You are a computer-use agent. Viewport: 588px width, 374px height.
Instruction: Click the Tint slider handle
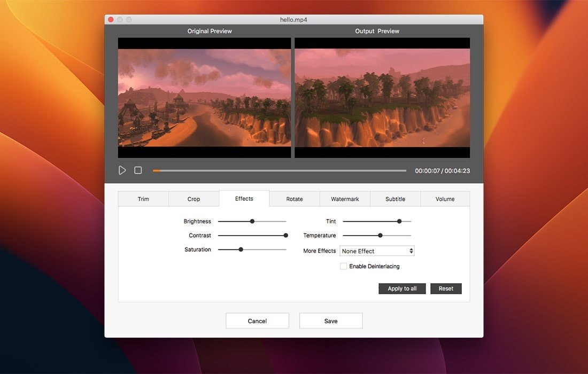coord(399,221)
